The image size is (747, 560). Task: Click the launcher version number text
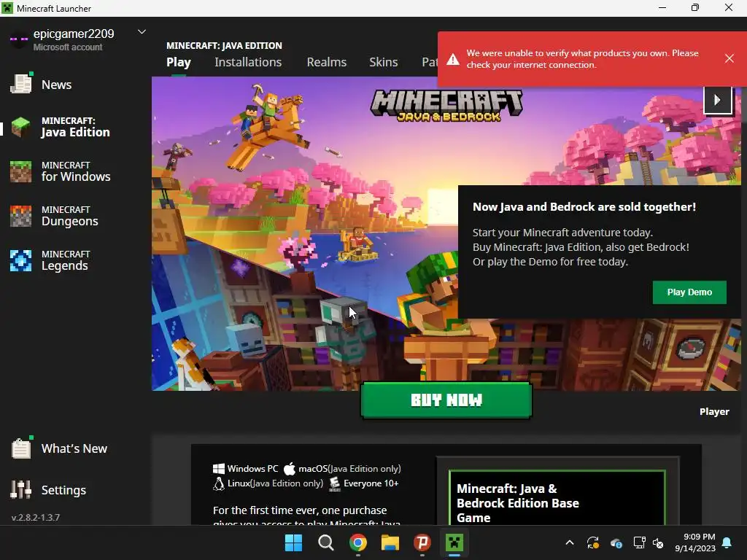36,518
